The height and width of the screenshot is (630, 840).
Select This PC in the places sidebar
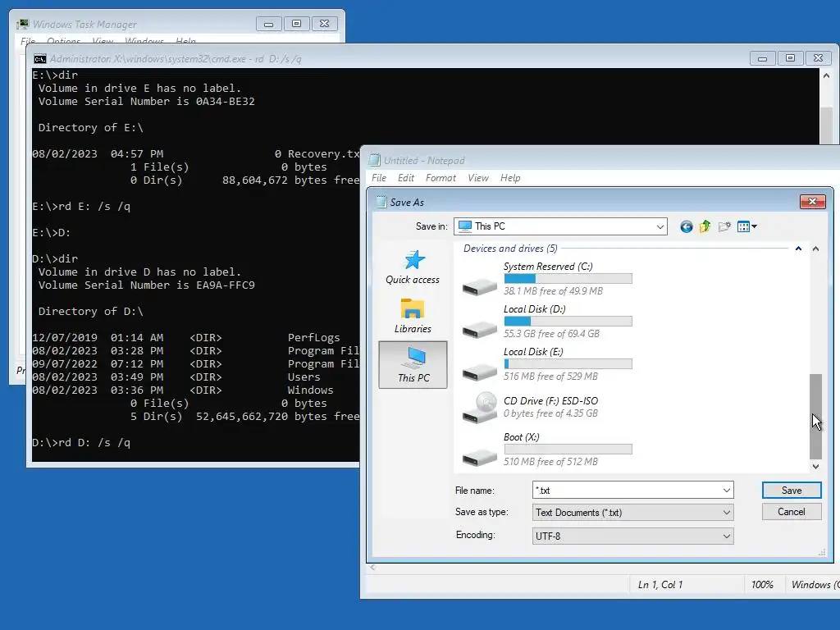point(413,364)
